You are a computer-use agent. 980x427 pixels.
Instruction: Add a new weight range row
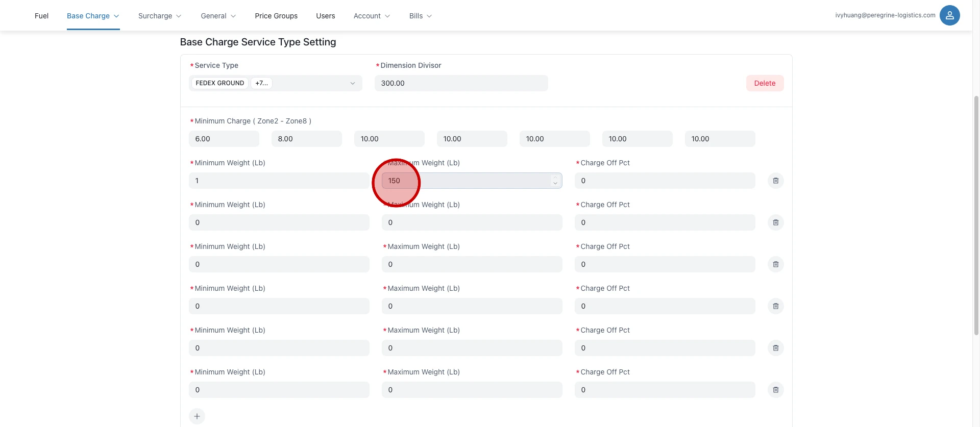tap(197, 416)
